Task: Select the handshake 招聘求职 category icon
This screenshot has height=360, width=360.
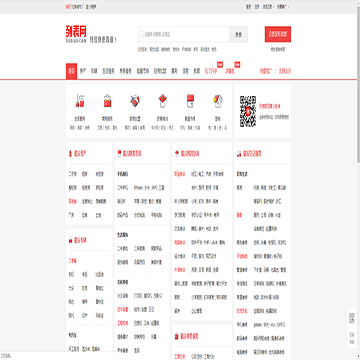Action: (135, 101)
